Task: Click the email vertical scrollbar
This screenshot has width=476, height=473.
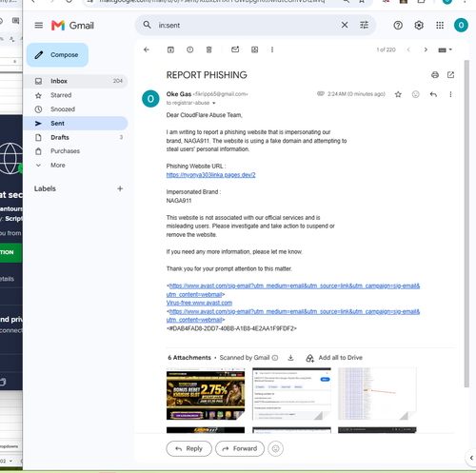Action: (x=466, y=224)
